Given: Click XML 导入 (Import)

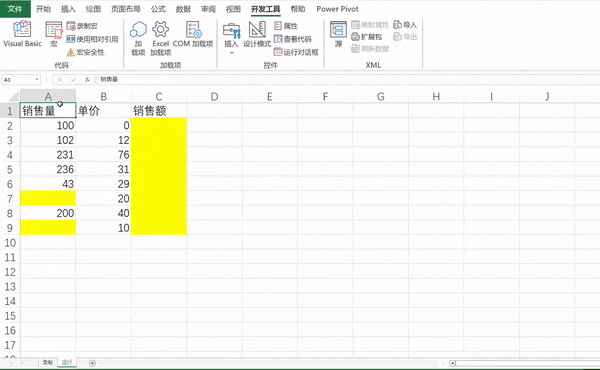Looking at the screenshot, I should (x=405, y=25).
